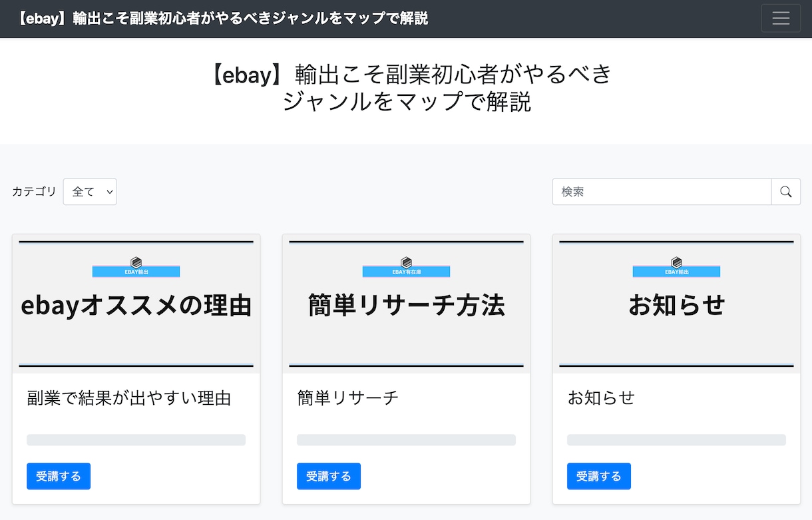Viewport: 812px width, 520px height.
Task: Click the cube logo on お知らせ thumbnail
Action: point(677,262)
